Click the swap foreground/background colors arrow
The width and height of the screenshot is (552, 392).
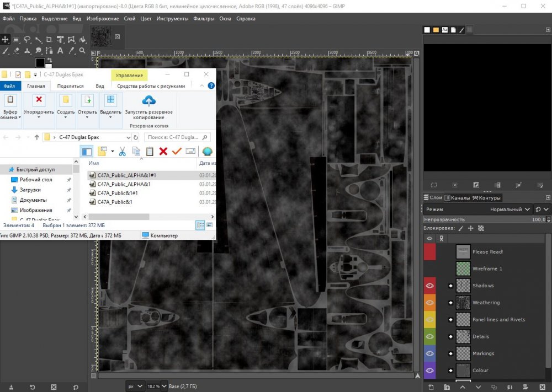point(49,60)
